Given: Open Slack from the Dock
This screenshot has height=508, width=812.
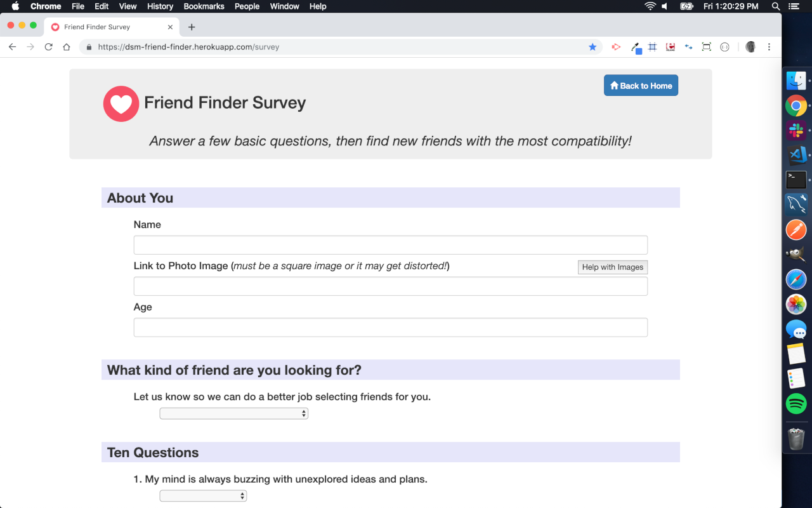Looking at the screenshot, I should click(796, 130).
